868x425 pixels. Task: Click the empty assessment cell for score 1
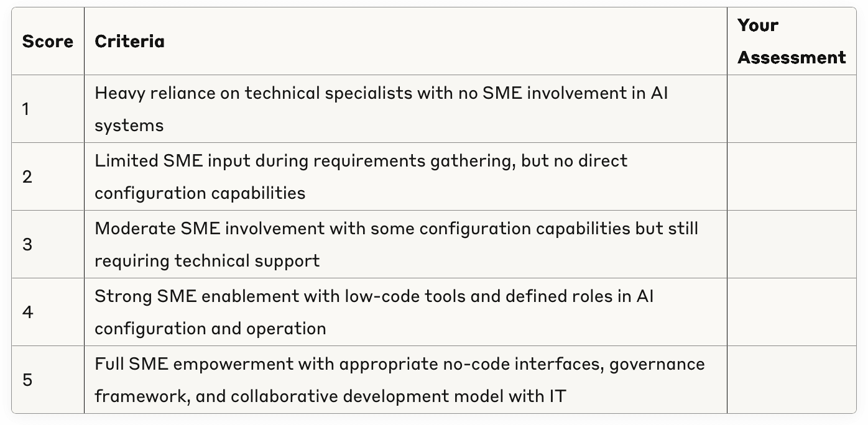[791, 109]
